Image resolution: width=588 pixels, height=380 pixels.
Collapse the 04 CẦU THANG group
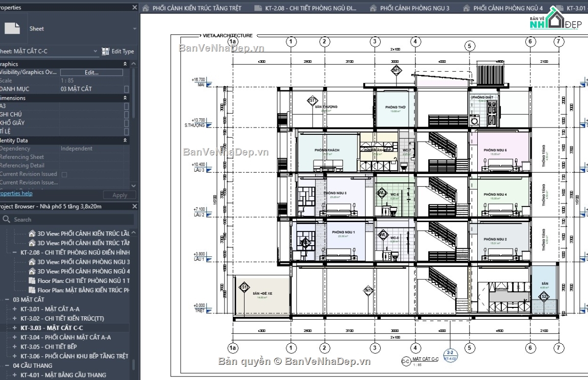[x=7, y=366]
